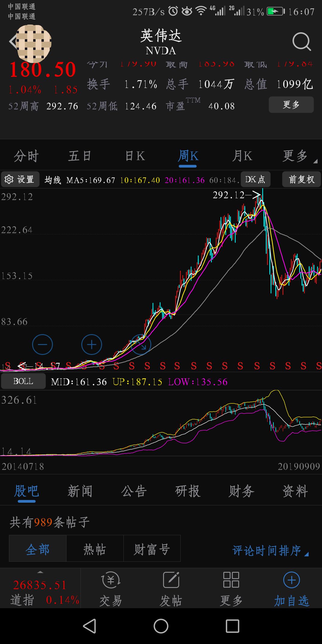This screenshot has height=644, width=322.
Task: Switch to 五日 chart tab
Action: (x=80, y=156)
